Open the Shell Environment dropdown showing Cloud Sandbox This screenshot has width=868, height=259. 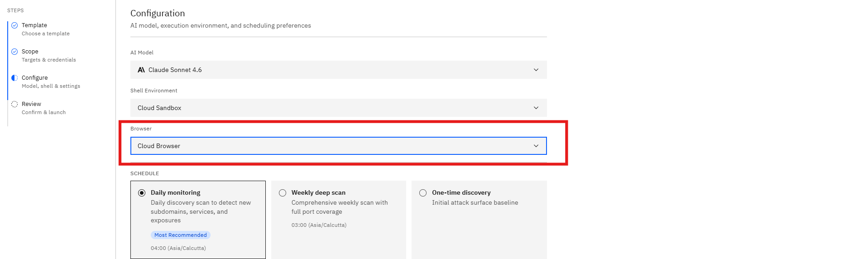click(x=338, y=108)
